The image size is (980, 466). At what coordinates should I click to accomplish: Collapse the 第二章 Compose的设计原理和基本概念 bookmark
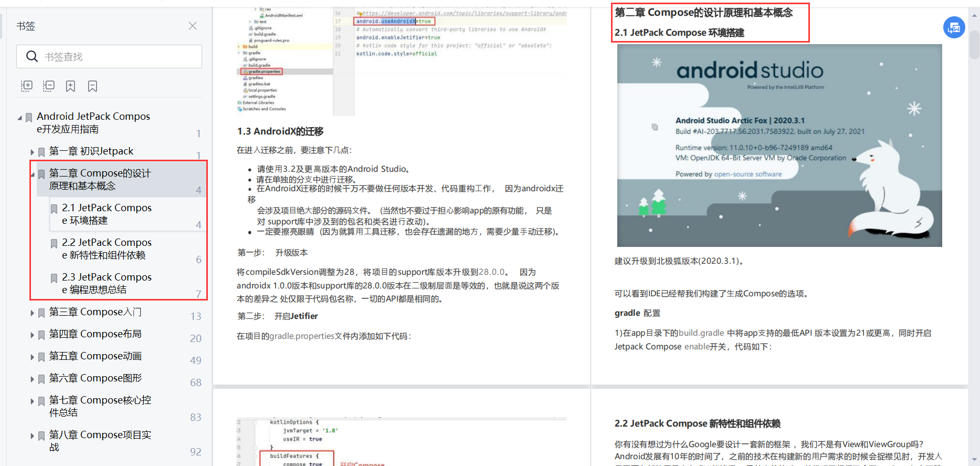click(33, 174)
